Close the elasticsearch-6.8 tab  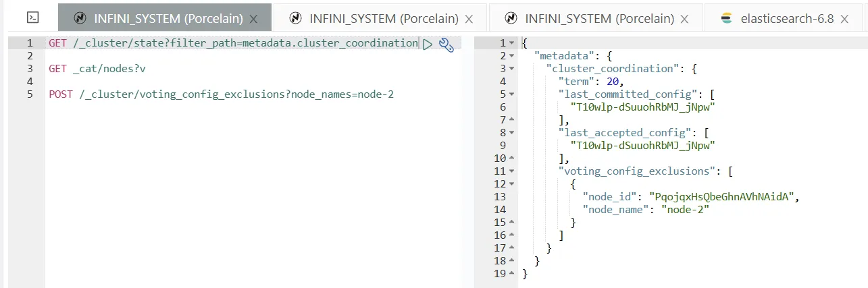844,20
